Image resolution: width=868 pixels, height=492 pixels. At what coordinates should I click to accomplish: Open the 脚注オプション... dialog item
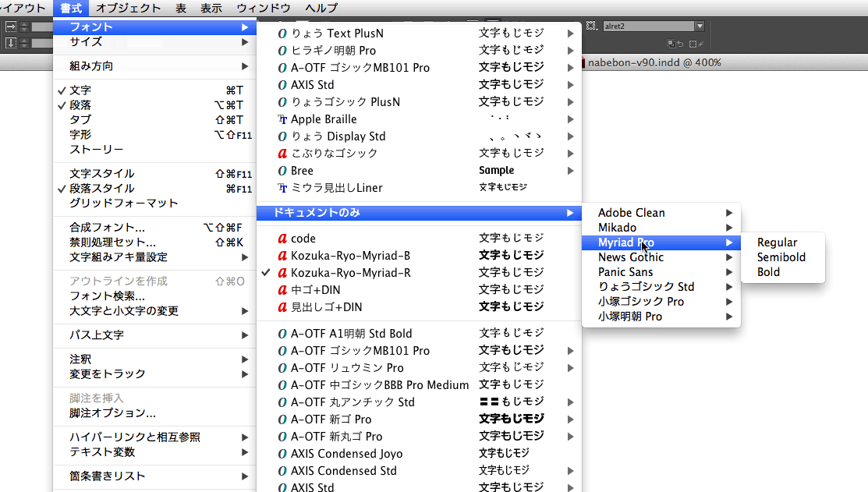tap(155, 413)
